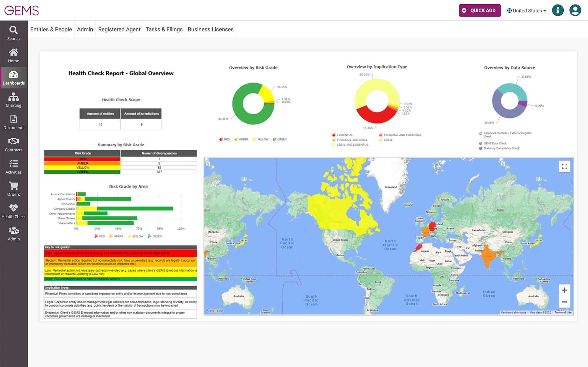
Task: Toggle YELLOW legend in Risk Grade chart
Action: coord(261,140)
